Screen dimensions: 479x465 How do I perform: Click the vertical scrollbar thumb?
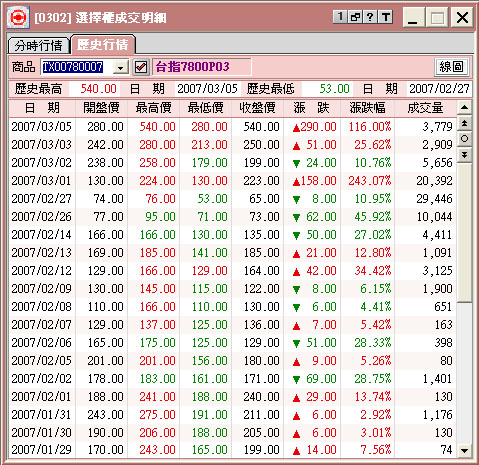[x=465, y=232]
